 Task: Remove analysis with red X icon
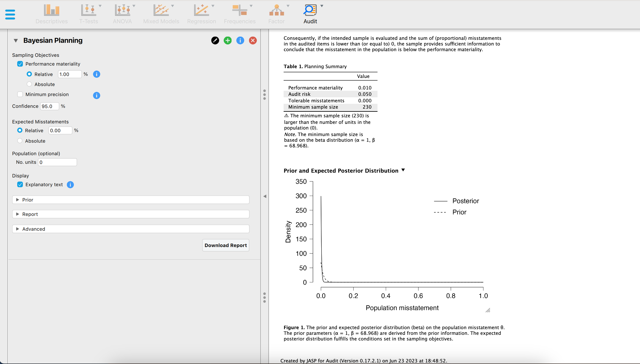pos(253,40)
